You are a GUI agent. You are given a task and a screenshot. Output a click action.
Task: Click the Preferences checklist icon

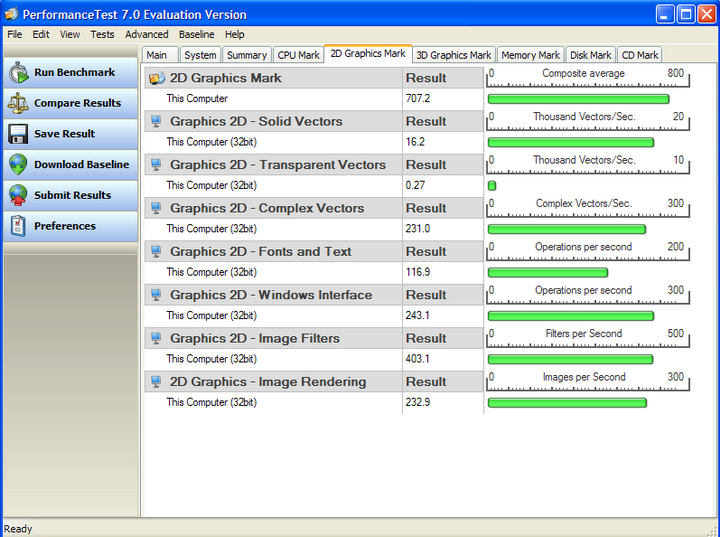click(18, 226)
